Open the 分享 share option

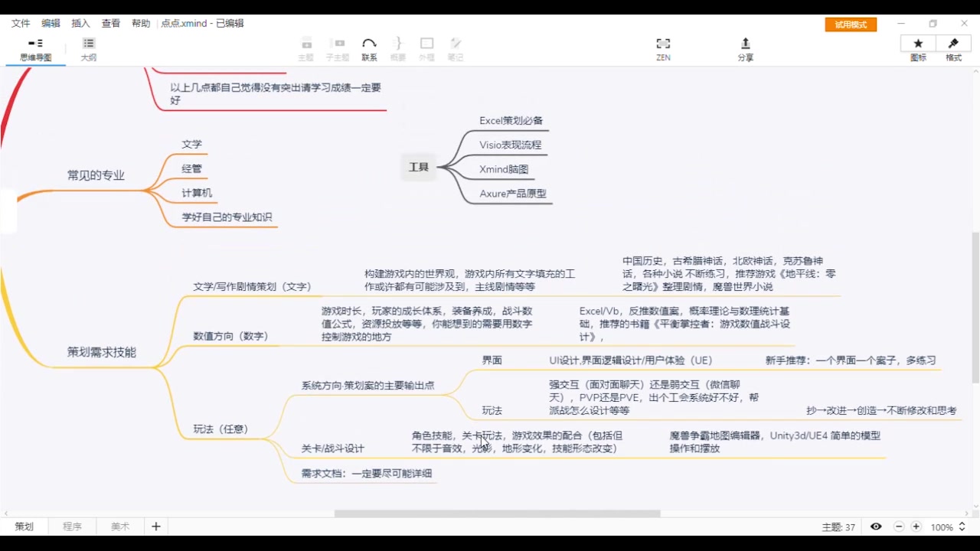click(745, 49)
